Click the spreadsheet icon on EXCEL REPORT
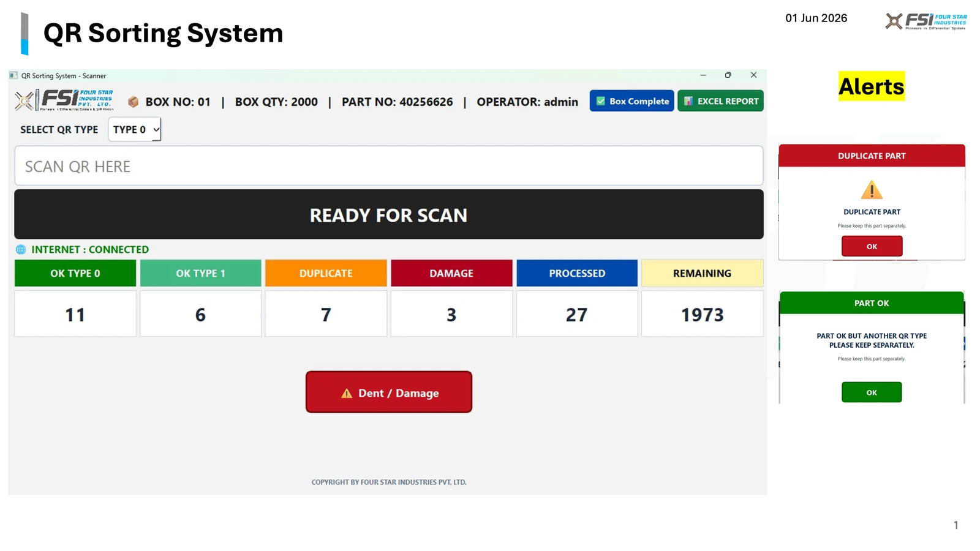 (x=688, y=101)
